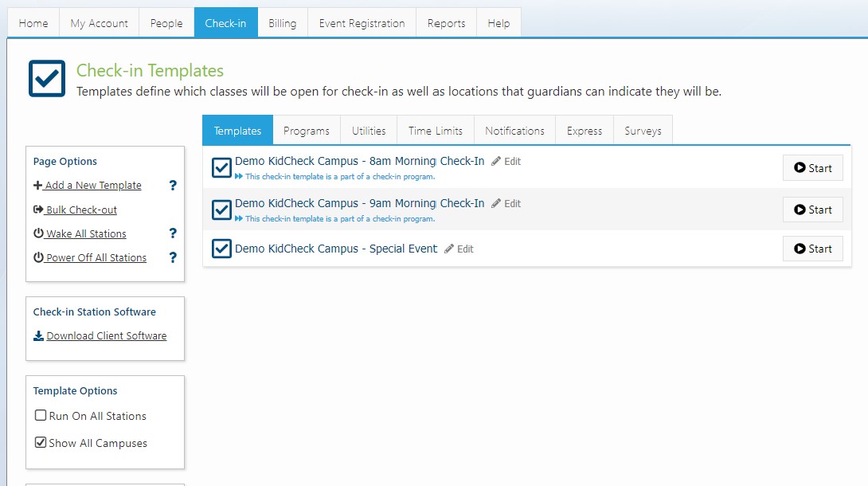This screenshot has width=868, height=486.
Task: Toggle checkbox for 9am Morning Check-In template
Action: [221, 210]
